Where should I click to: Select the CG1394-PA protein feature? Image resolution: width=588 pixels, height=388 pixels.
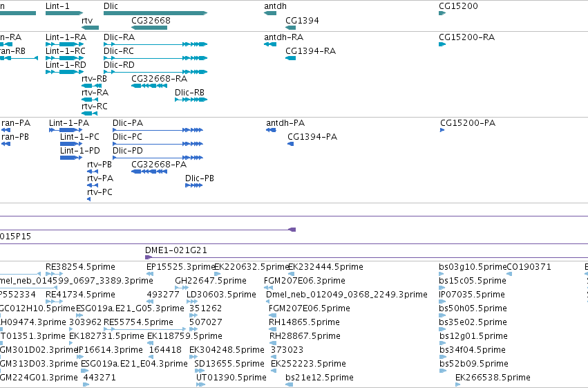pos(291,144)
